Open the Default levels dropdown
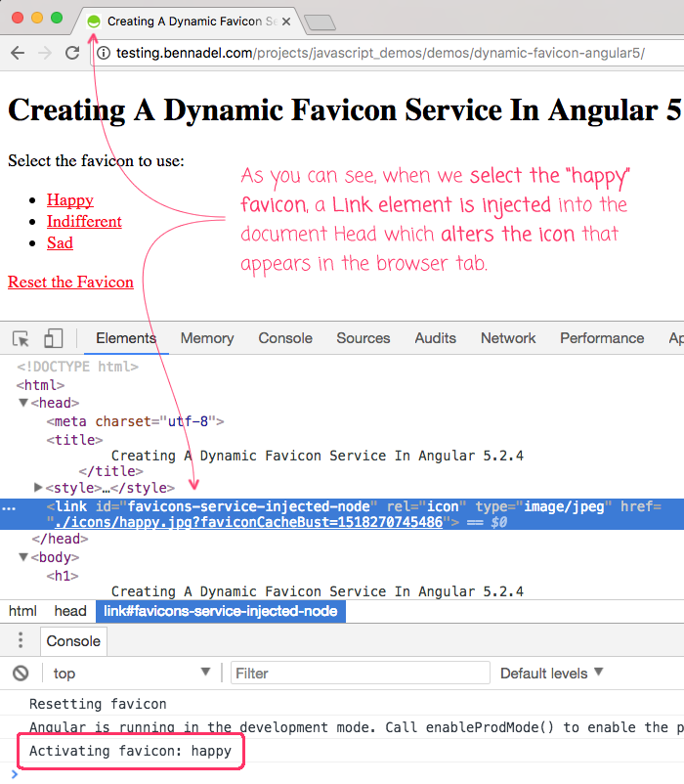The image size is (684, 784). (551, 674)
